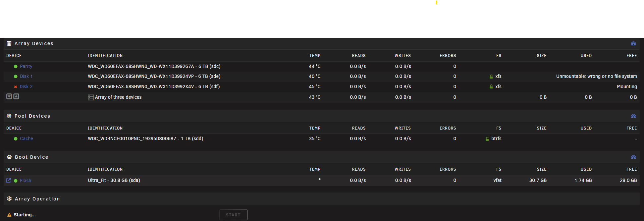Viewport: 644px width, 221px height.
Task: Open the Parity device link
Action: tap(26, 66)
